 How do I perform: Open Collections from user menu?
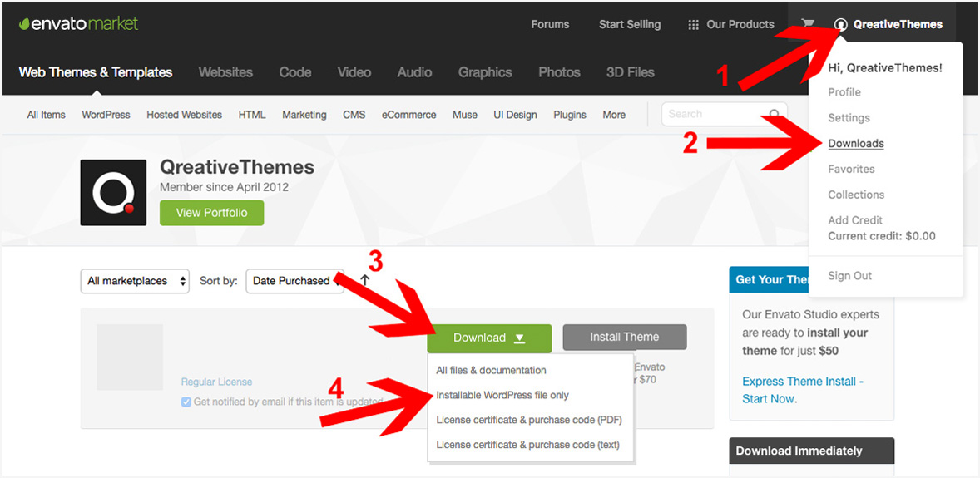coord(856,195)
